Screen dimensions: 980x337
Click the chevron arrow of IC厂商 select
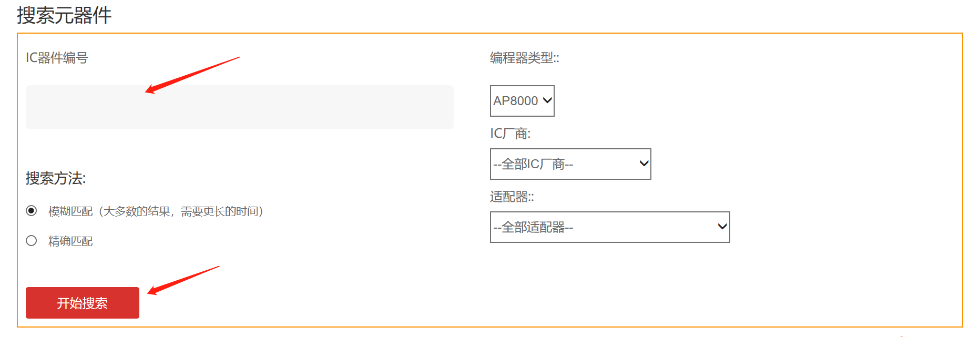[644, 164]
